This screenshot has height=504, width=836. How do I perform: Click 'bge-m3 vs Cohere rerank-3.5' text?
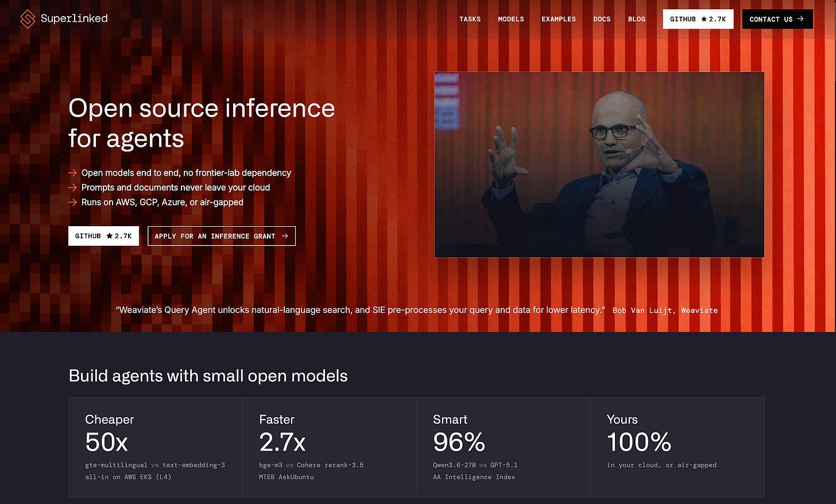311,465
